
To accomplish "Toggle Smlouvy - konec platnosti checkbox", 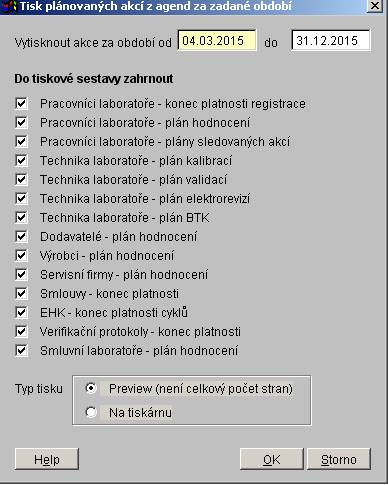I will tap(21, 293).
